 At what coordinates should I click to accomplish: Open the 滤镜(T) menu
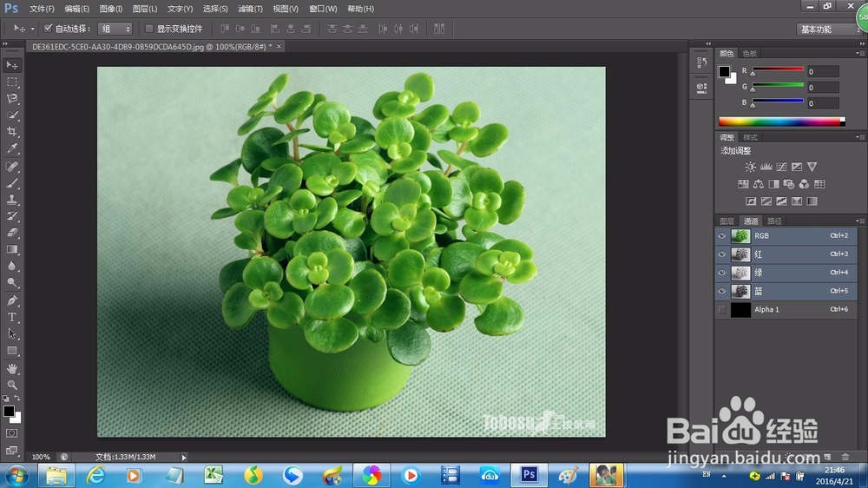tap(250, 9)
